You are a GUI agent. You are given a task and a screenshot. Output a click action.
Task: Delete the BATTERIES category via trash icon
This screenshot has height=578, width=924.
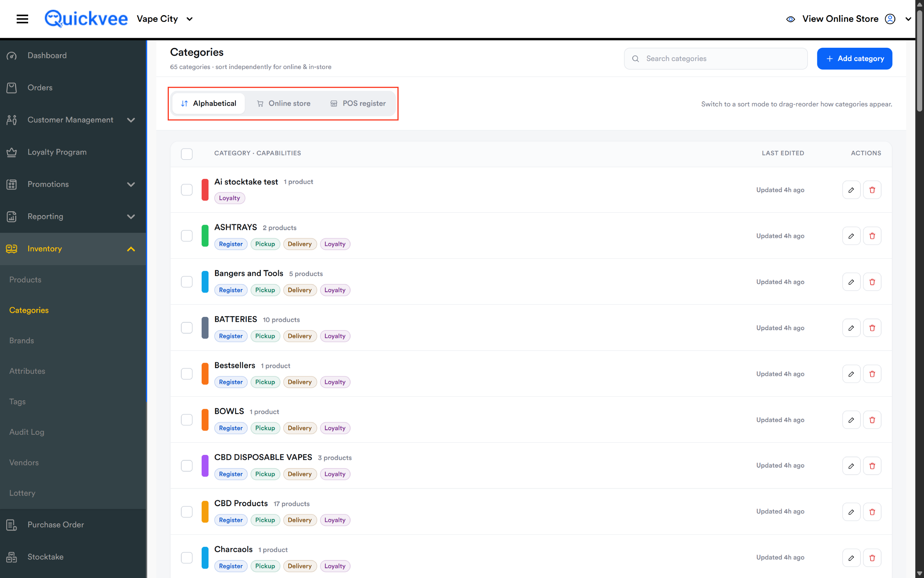pyautogui.click(x=872, y=328)
